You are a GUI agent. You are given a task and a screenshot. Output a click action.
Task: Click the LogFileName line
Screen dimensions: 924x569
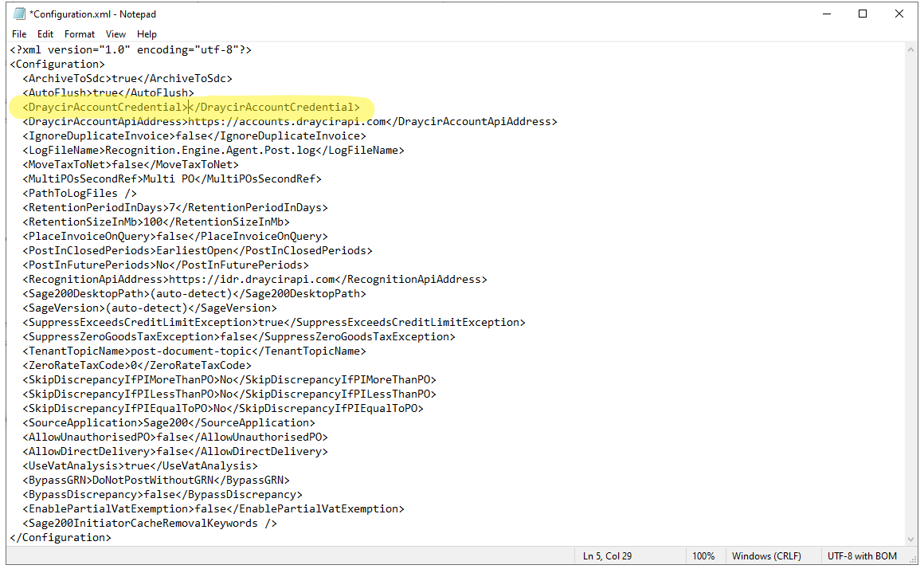coord(213,151)
